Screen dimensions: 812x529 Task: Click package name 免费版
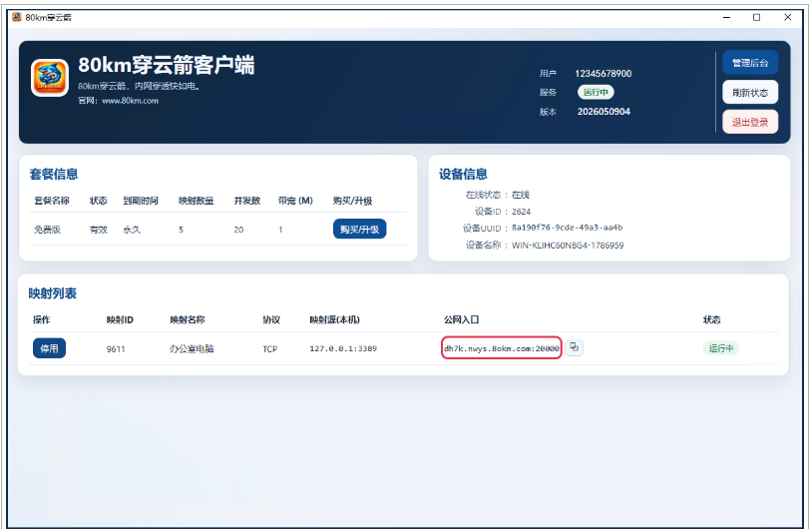(x=47, y=230)
